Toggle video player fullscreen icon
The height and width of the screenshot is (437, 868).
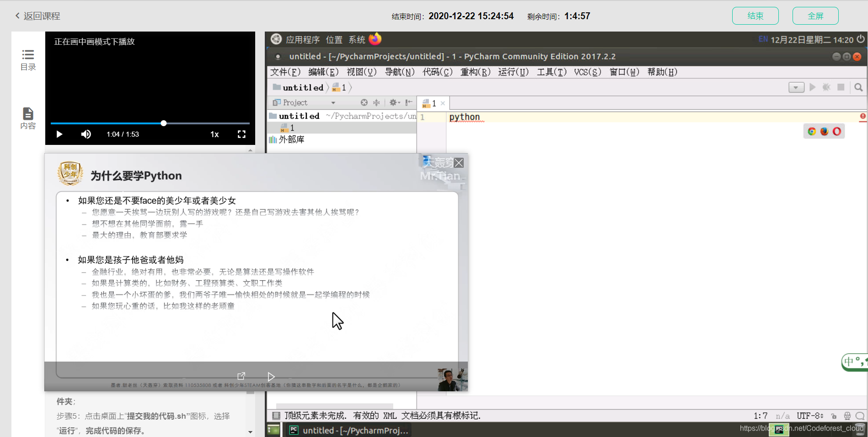tap(241, 134)
